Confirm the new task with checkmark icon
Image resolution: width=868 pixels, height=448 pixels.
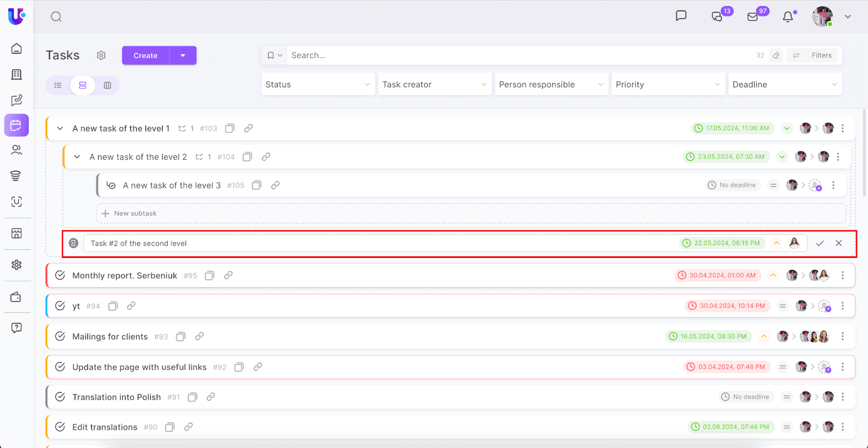(820, 243)
